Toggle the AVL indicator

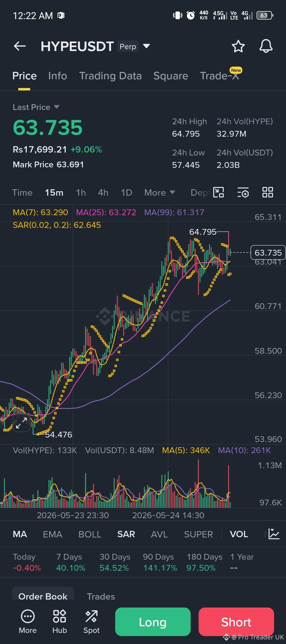click(159, 534)
